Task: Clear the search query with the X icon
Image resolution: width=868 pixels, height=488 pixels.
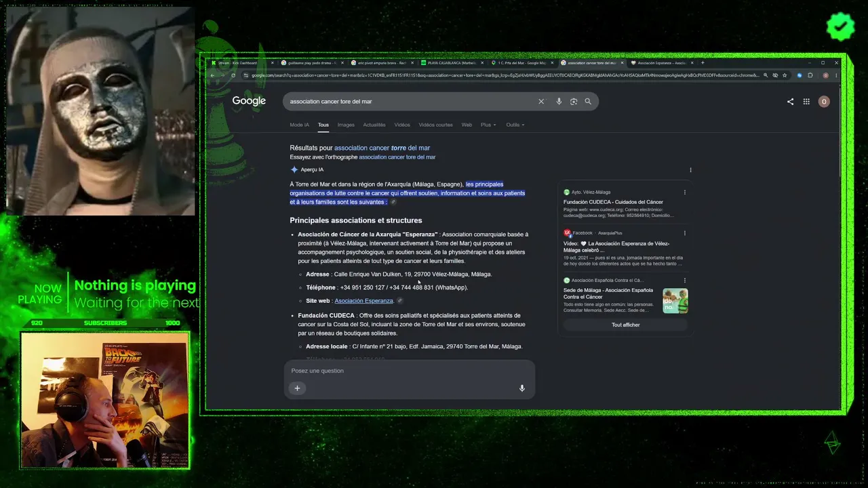Action: click(541, 102)
